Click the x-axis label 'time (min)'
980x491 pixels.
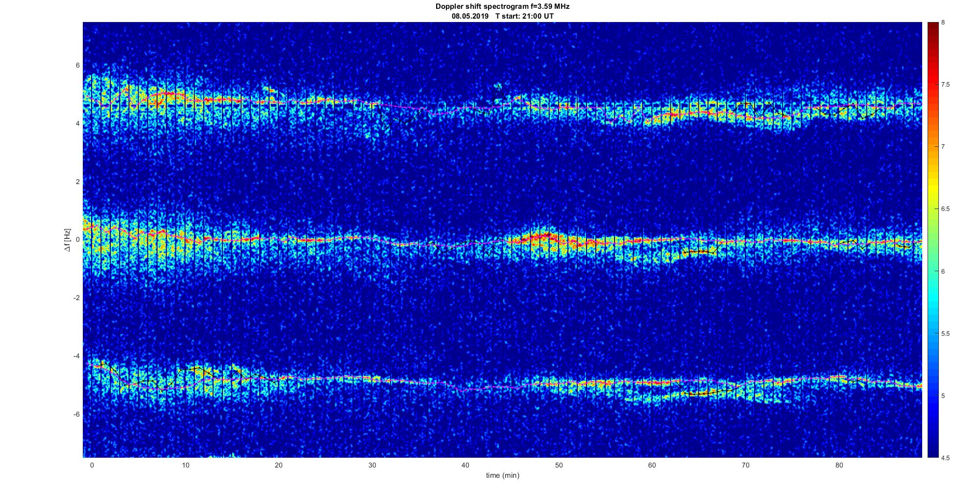point(502,475)
